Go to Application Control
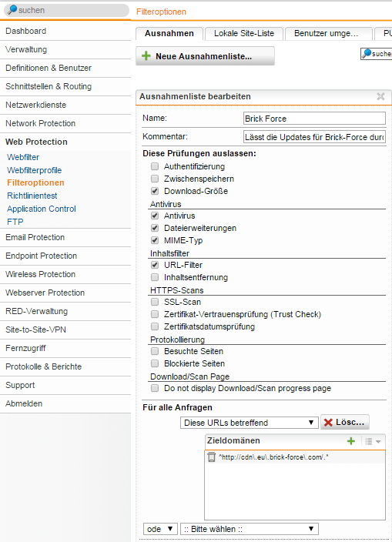Image resolution: width=392 pixels, height=542 pixels. pyautogui.click(x=42, y=209)
